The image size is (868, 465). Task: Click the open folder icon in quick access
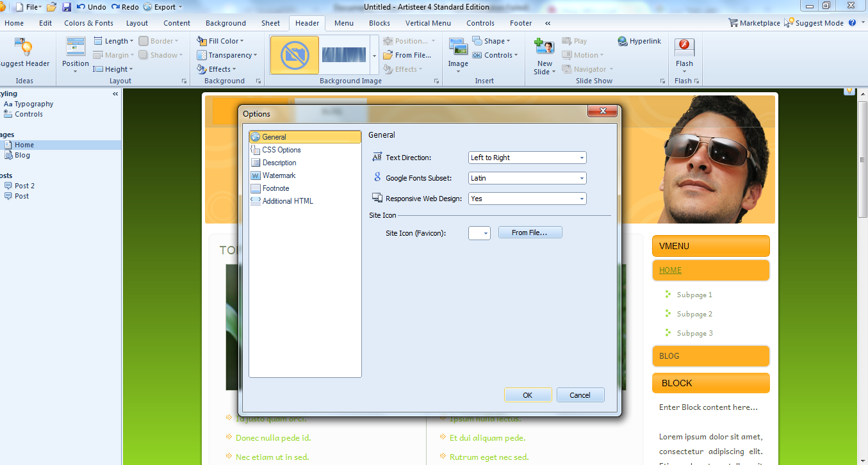[x=51, y=7]
